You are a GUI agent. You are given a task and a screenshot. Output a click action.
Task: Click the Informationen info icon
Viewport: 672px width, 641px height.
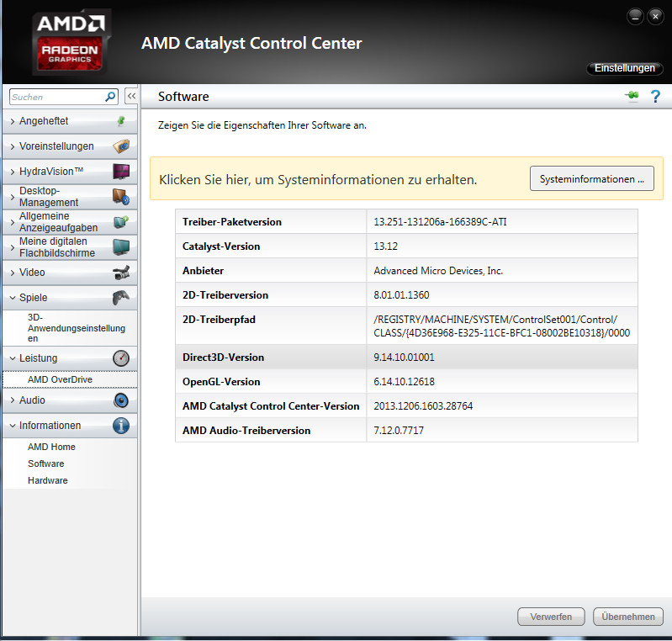[121, 426]
